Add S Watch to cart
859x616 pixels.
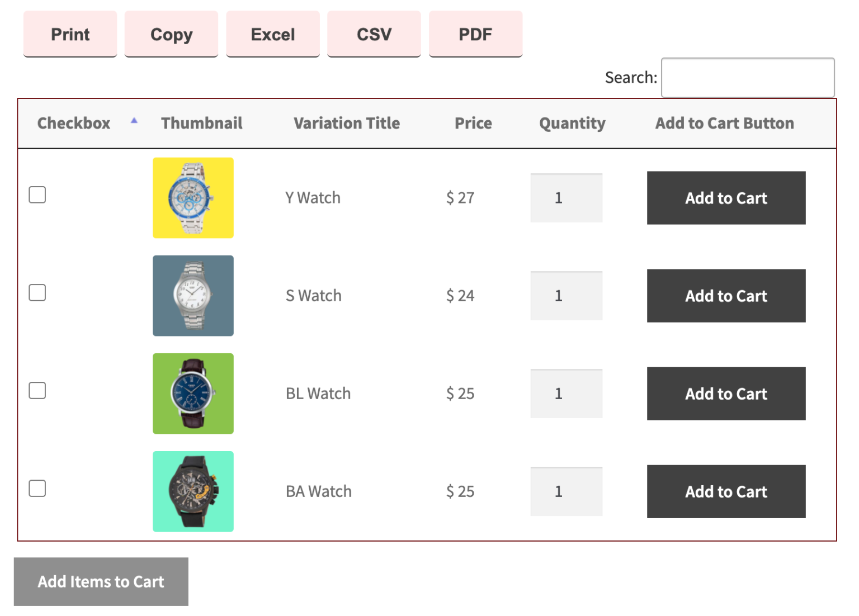[726, 296]
